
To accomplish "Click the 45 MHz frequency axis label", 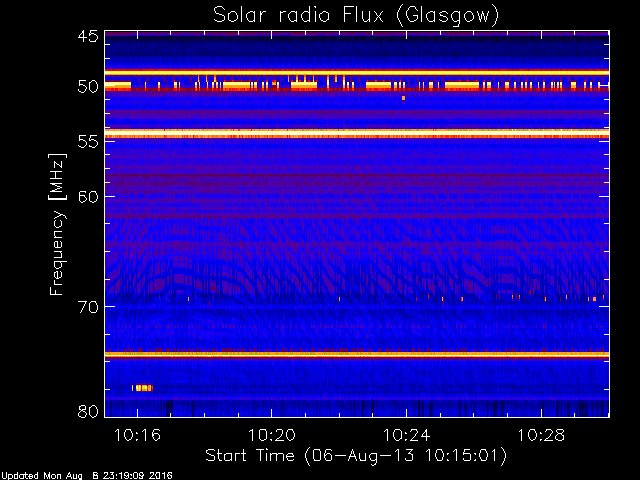I will 88,36.
